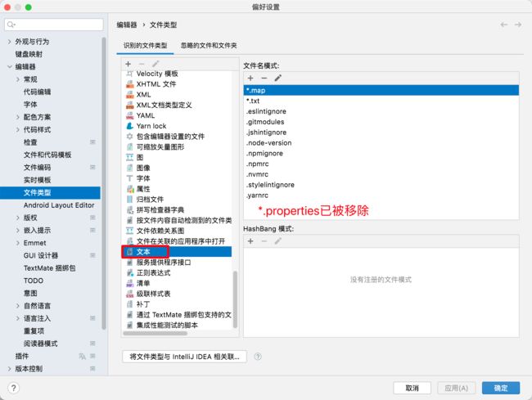This screenshot has height=400, width=532.
Task: Select the *.txt pattern
Action: tap(381, 101)
